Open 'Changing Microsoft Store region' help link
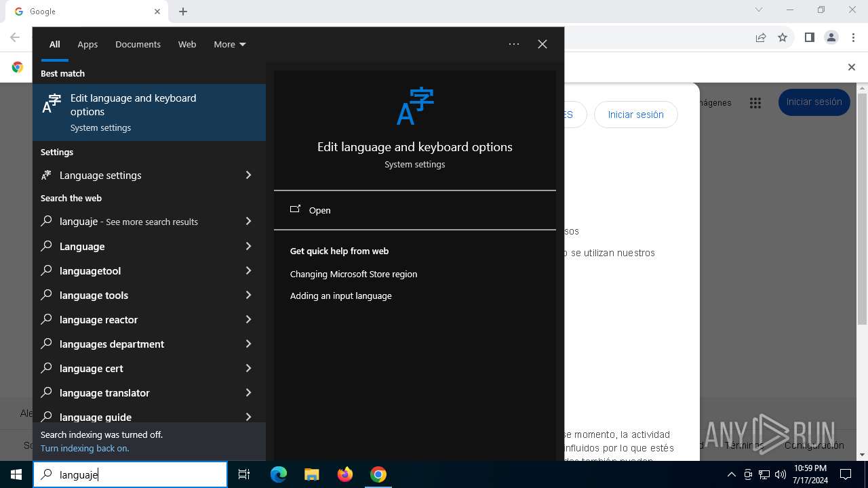Viewport: 868px width, 488px height. 353,274
